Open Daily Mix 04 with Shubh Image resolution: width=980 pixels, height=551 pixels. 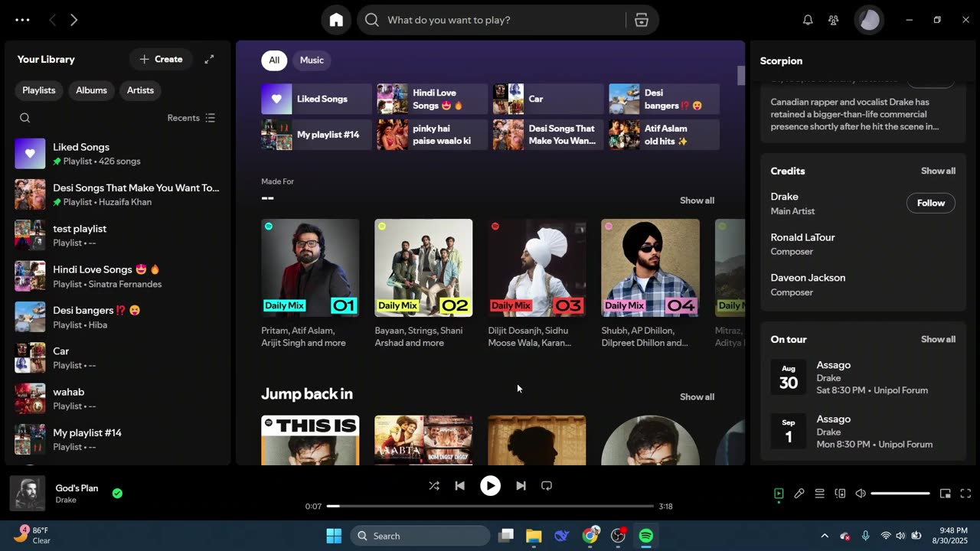(x=650, y=284)
